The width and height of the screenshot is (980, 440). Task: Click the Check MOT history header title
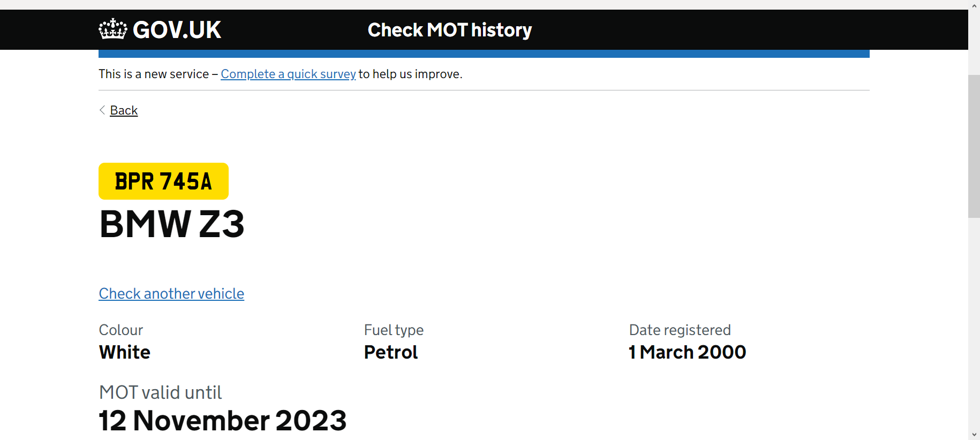(450, 30)
